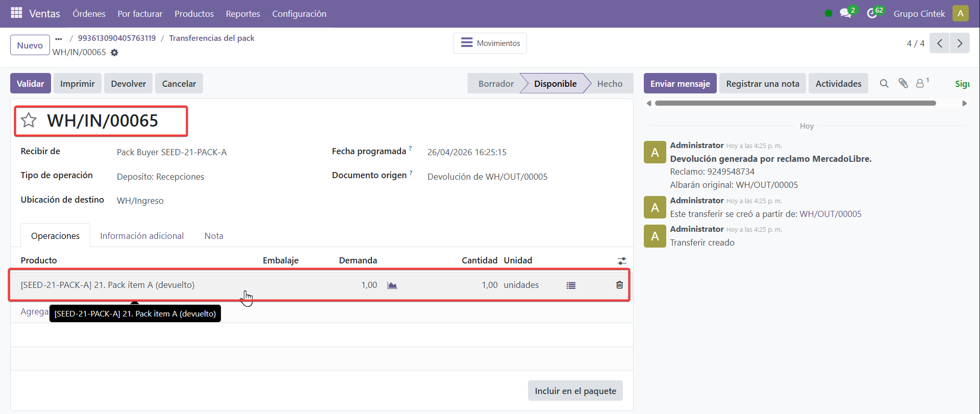Image resolution: width=980 pixels, height=414 pixels.
Task: Click Documento origen help question mark
Action: 411,173
